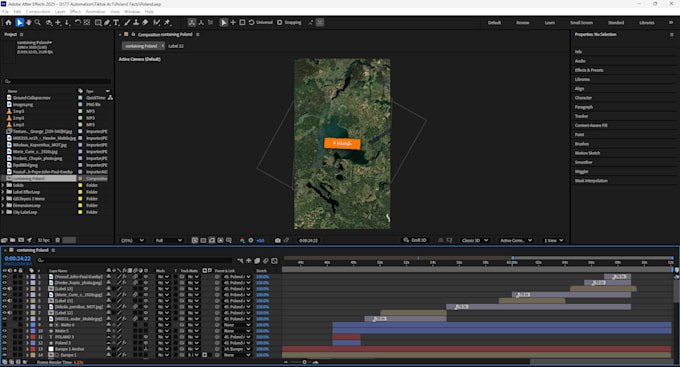Toggle the Snapping checkbox

coord(279,23)
